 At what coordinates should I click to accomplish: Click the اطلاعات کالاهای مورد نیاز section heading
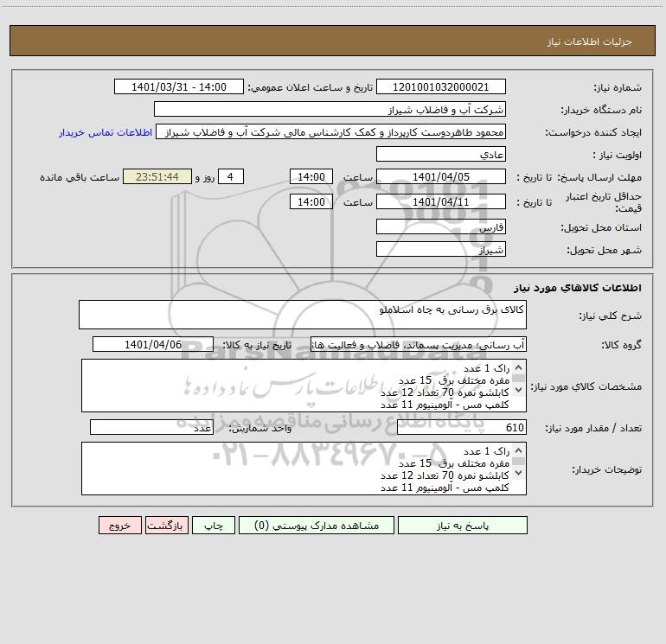pos(578,288)
